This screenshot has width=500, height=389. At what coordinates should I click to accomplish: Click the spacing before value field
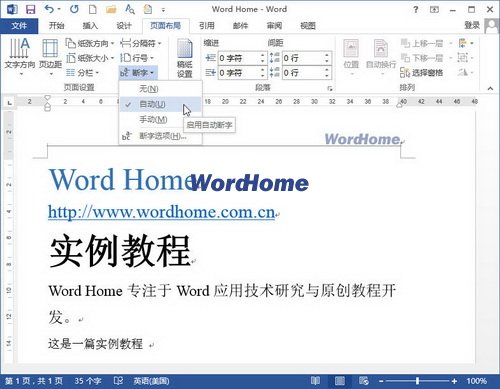coord(303,58)
